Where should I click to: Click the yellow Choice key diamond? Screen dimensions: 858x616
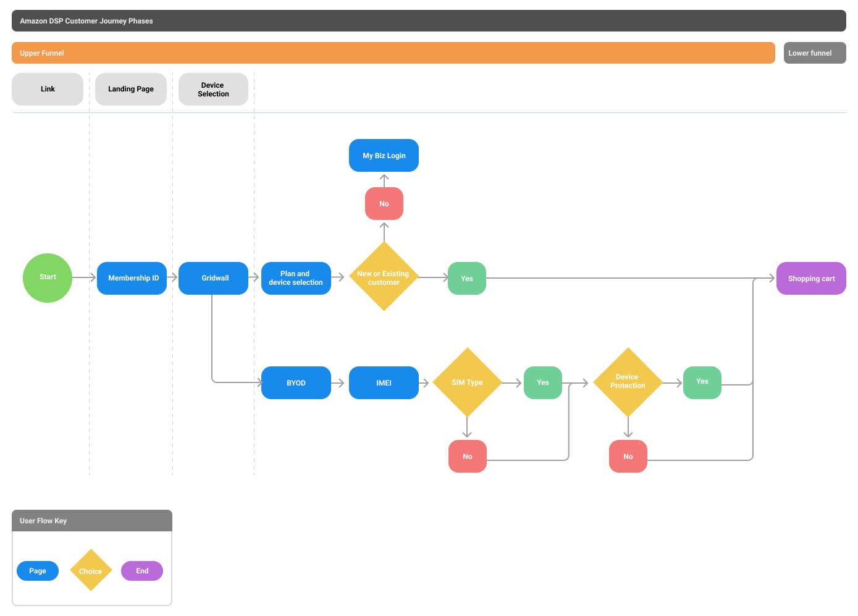(x=91, y=570)
